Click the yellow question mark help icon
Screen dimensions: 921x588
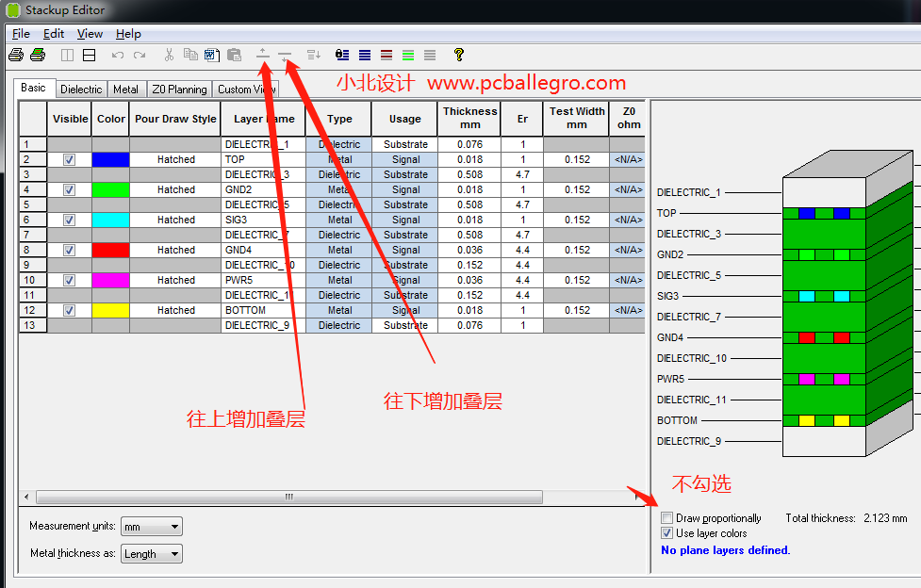[x=459, y=55]
